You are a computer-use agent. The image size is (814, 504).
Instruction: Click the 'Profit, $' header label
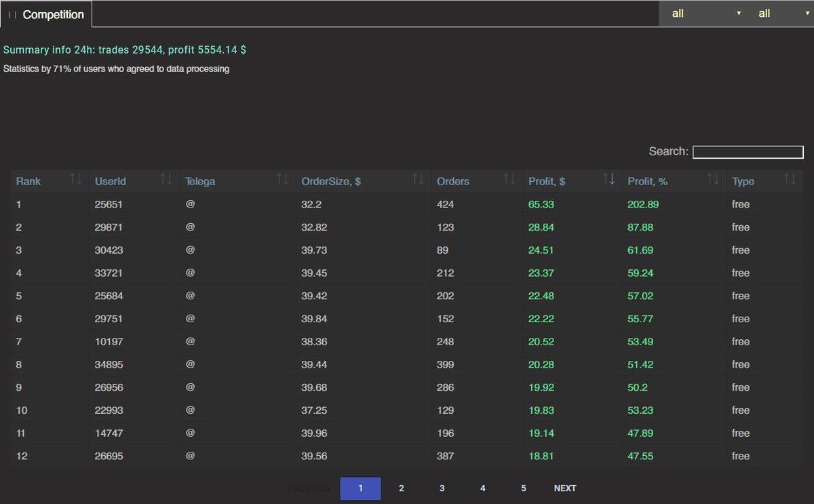click(x=547, y=181)
